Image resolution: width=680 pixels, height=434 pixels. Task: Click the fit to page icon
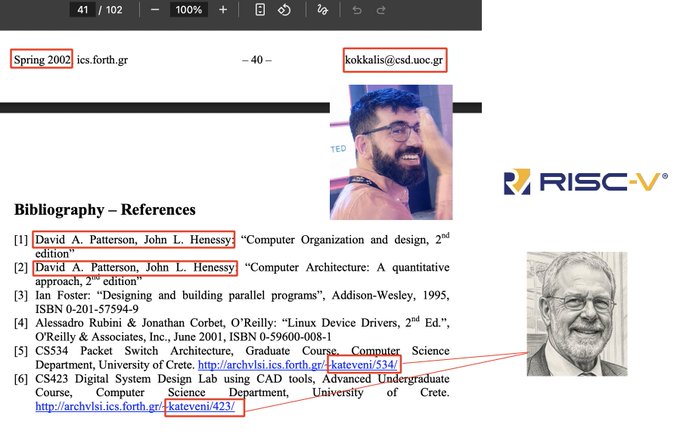point(260,10)
